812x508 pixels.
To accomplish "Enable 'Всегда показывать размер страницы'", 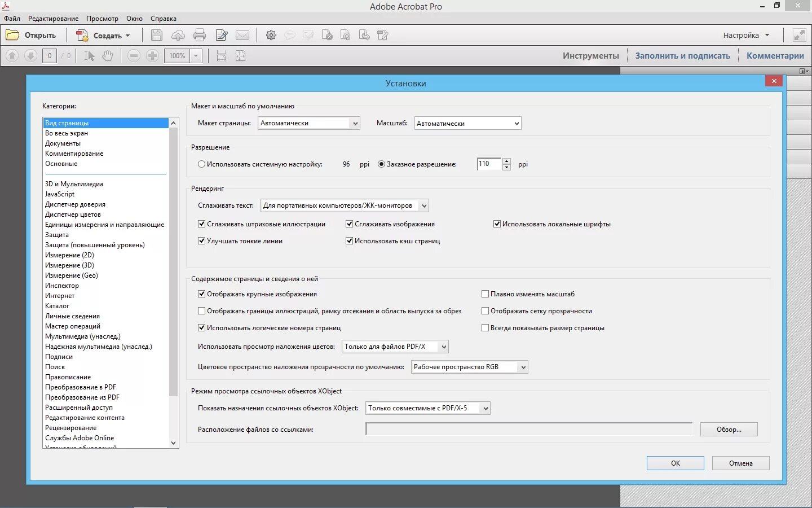I will click(485, 328).
